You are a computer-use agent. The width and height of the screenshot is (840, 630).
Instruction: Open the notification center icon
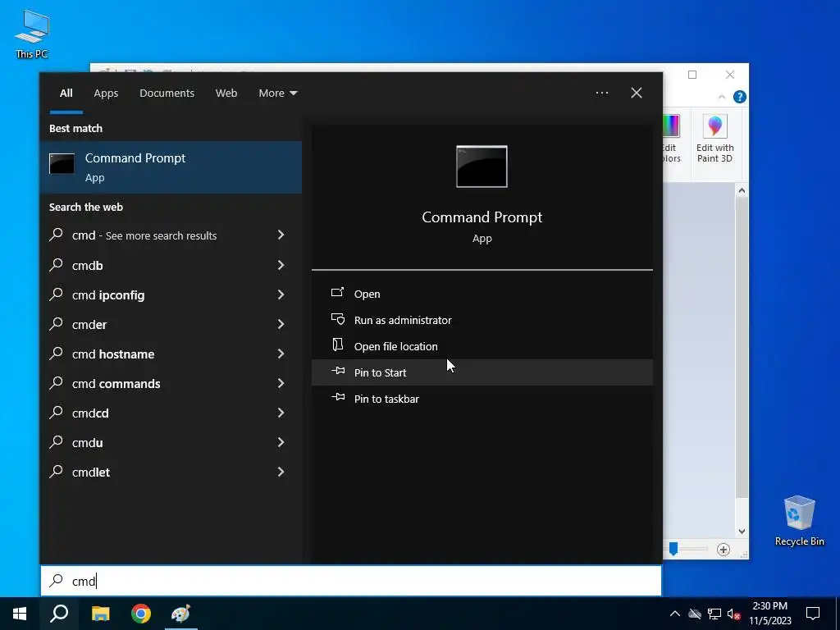pos(813,614)
